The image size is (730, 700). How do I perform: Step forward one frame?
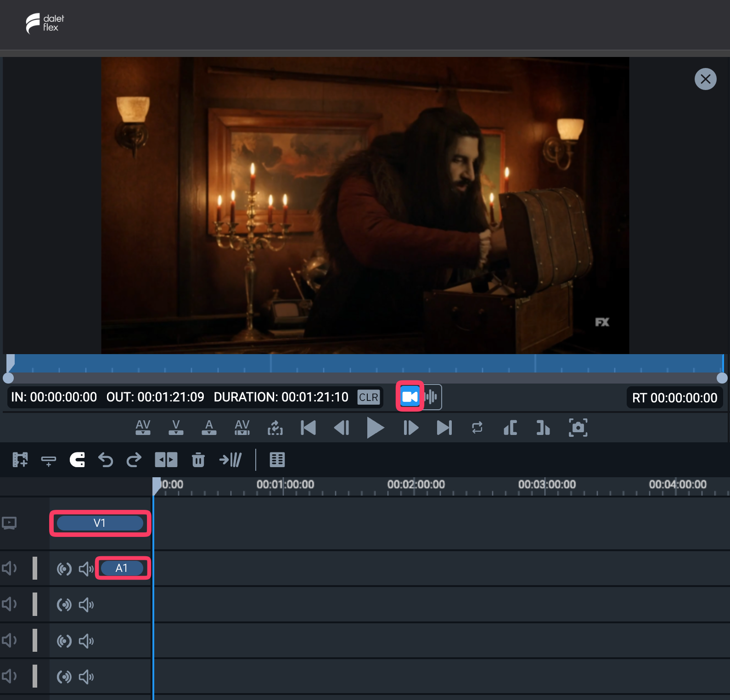click(x=410, y=428)
